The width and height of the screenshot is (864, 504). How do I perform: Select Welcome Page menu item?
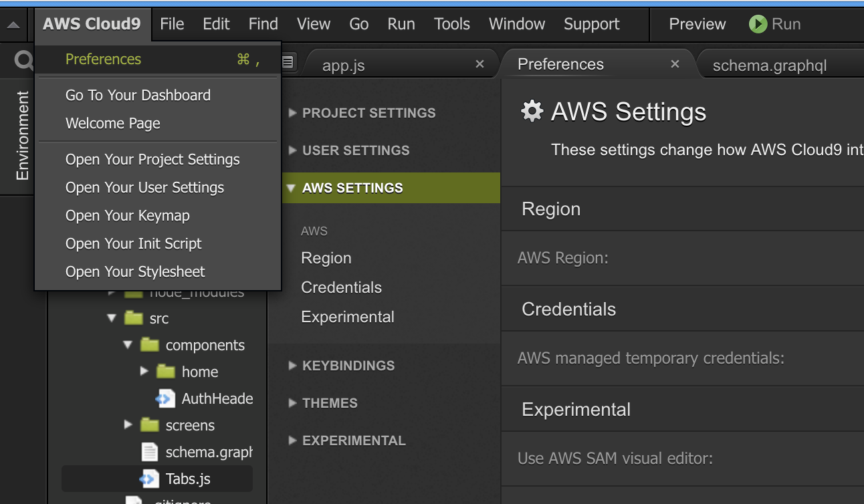click(x=158, y=124)
